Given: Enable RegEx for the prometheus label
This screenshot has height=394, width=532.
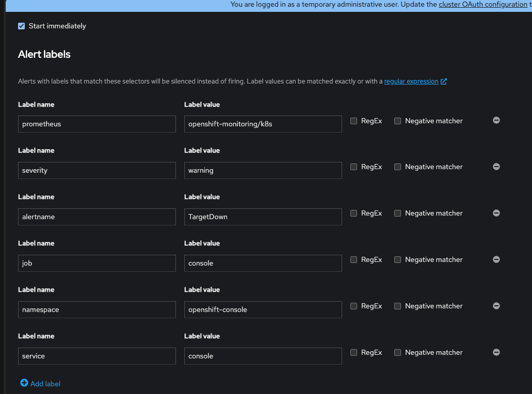Looking at the screenshot, I should click(x=353, y=121).
